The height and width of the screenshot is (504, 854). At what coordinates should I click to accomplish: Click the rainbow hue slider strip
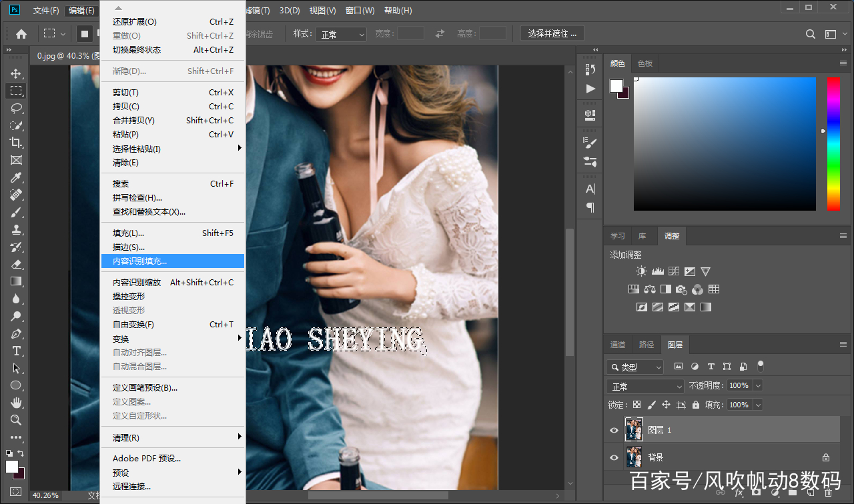pyautogui.click(x=833, y=143)
